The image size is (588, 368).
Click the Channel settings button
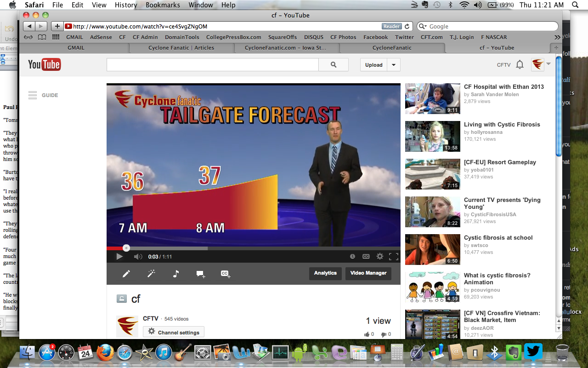point(174,332)
